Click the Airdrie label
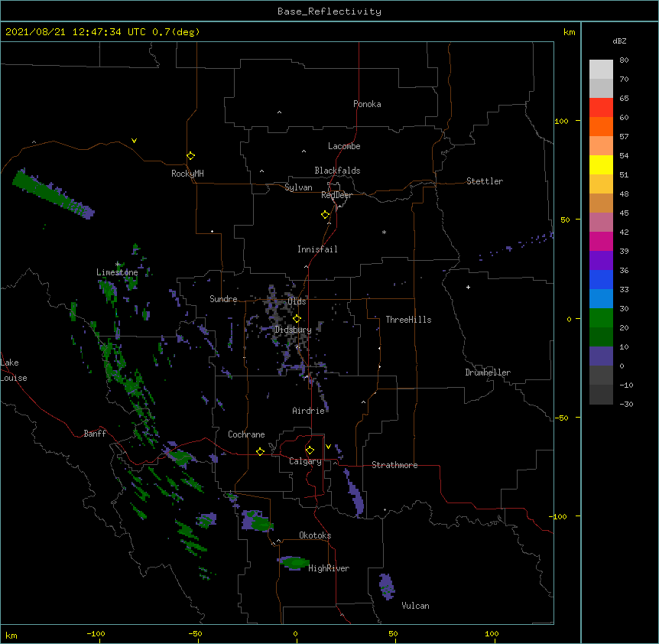This screenshot has width=659, height=644. pyautogui.click(x=309, y=411)
